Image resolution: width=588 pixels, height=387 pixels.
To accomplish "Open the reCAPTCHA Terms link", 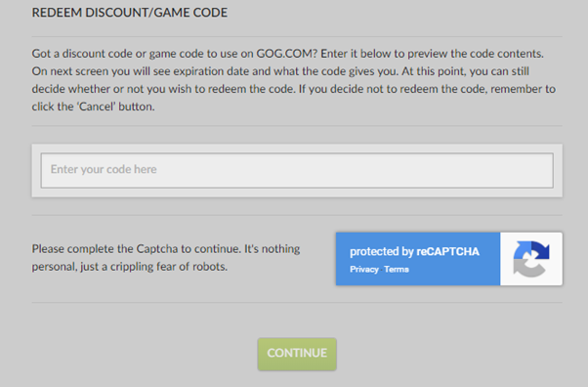I will [x=397, y=270].
